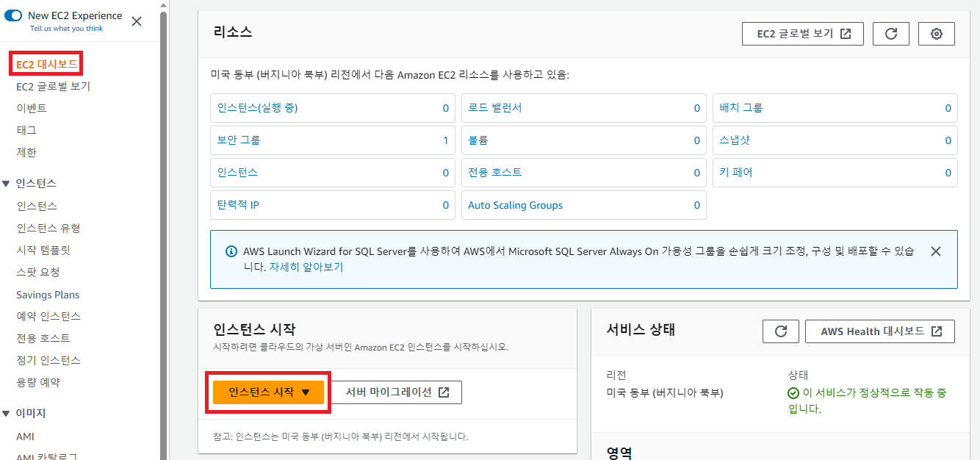This screenshot has width=980, height=460.
Task: Open the 인스턴스 시작 orange dropdown button
Action: [x=268, y=392]
